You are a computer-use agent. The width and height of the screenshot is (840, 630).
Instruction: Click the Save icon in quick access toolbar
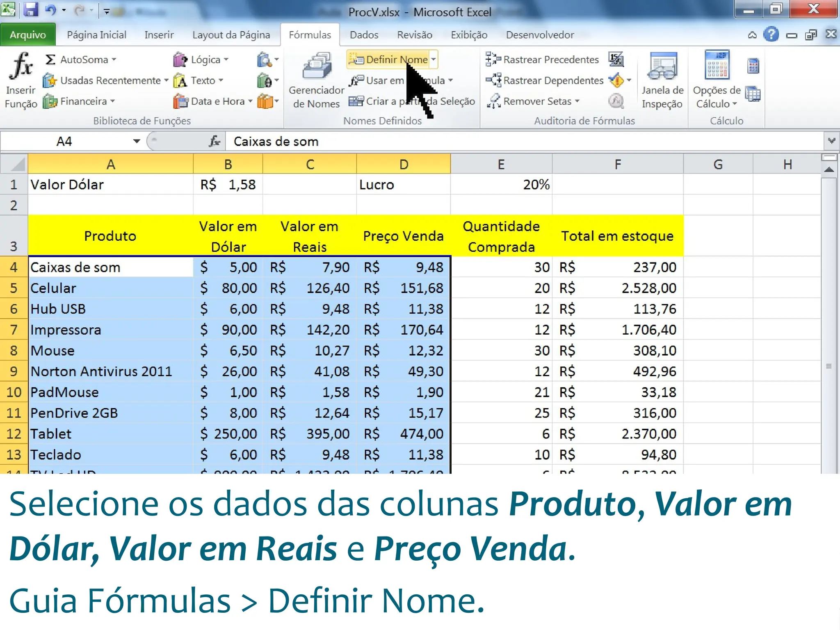click(x=31, y=10)
